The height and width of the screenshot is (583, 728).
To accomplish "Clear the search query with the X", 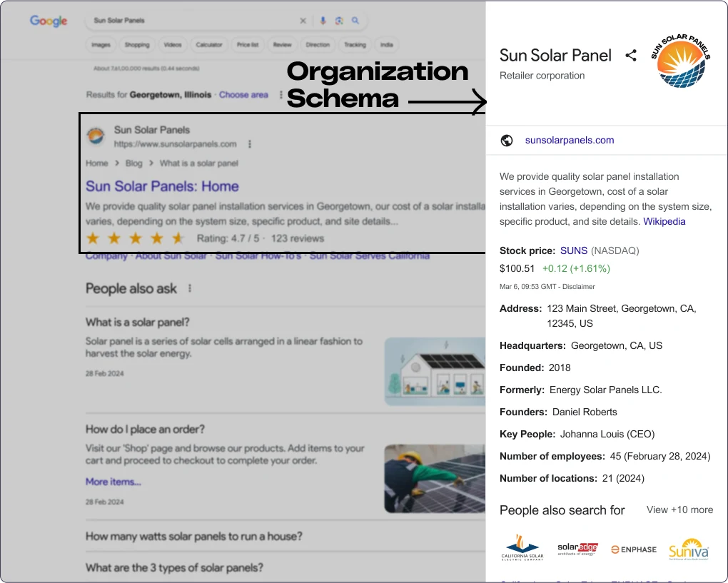I will 303,21.
